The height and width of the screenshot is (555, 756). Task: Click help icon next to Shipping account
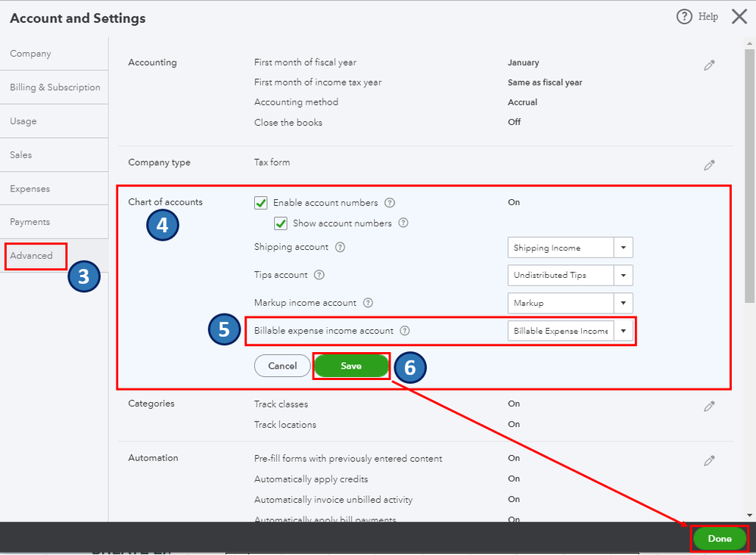pyautogui.click(x=340, y=247)
